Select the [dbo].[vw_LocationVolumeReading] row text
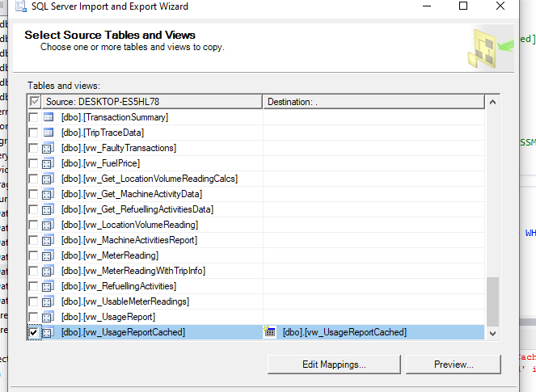Screen dimensions: 536x392 tap(129, 225)
